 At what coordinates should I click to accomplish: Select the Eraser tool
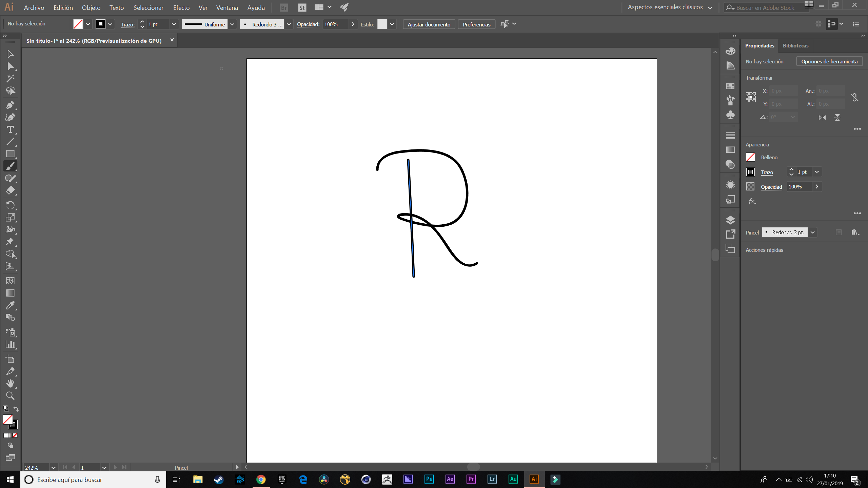coord(10,190)
